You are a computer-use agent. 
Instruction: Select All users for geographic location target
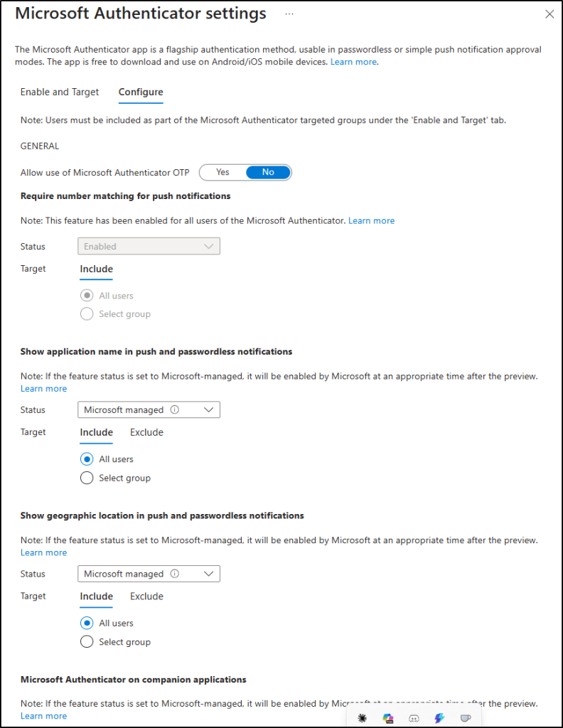coord(87,623)
